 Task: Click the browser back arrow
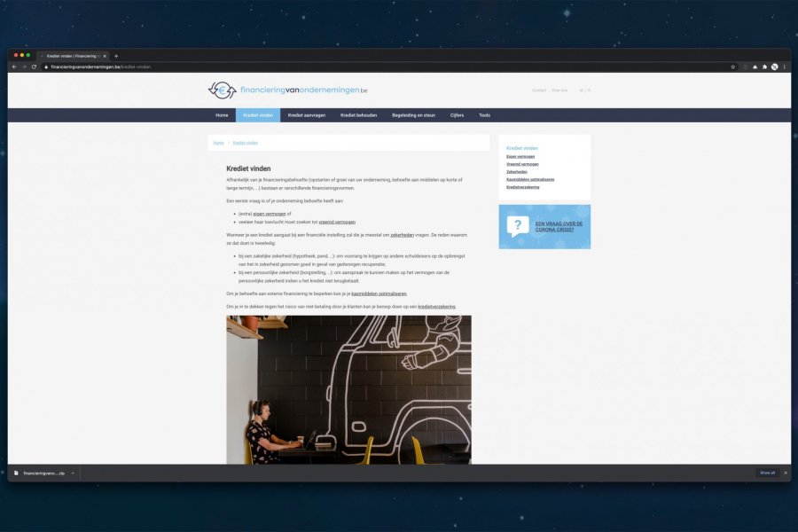point(14,66)
